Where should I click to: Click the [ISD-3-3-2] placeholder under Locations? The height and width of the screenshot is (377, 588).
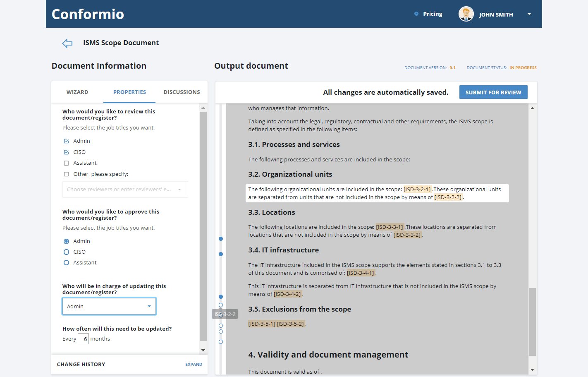click(407, 235)
